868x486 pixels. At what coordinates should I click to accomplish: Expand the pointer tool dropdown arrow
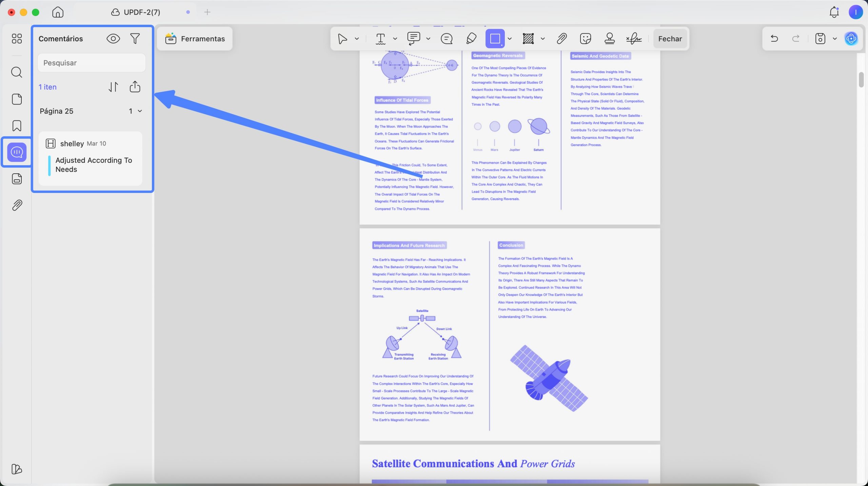(357, 39)
